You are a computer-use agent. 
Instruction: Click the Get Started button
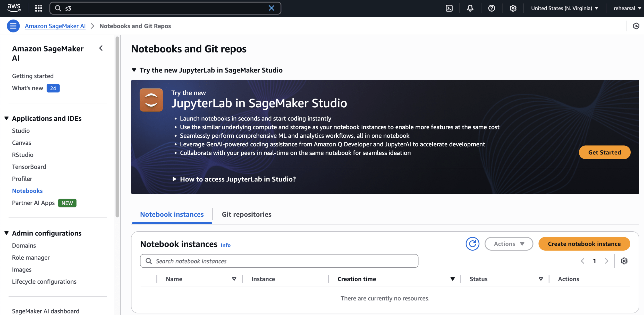point(604,152)
